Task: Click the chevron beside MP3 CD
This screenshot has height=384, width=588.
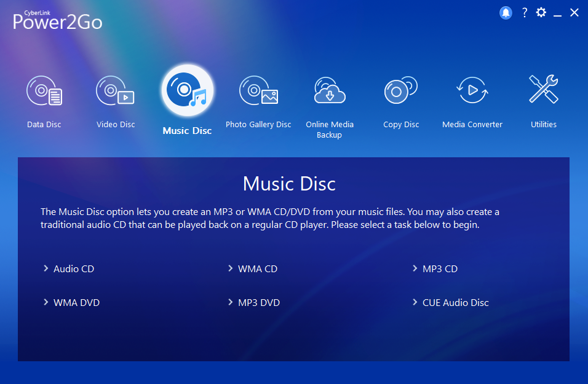Action: (415, 268)
